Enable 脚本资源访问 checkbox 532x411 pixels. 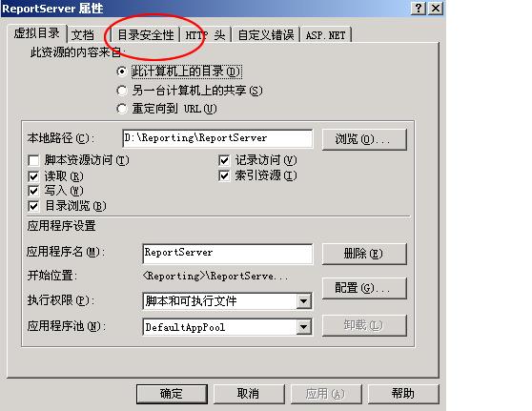(x=33, y=160)
